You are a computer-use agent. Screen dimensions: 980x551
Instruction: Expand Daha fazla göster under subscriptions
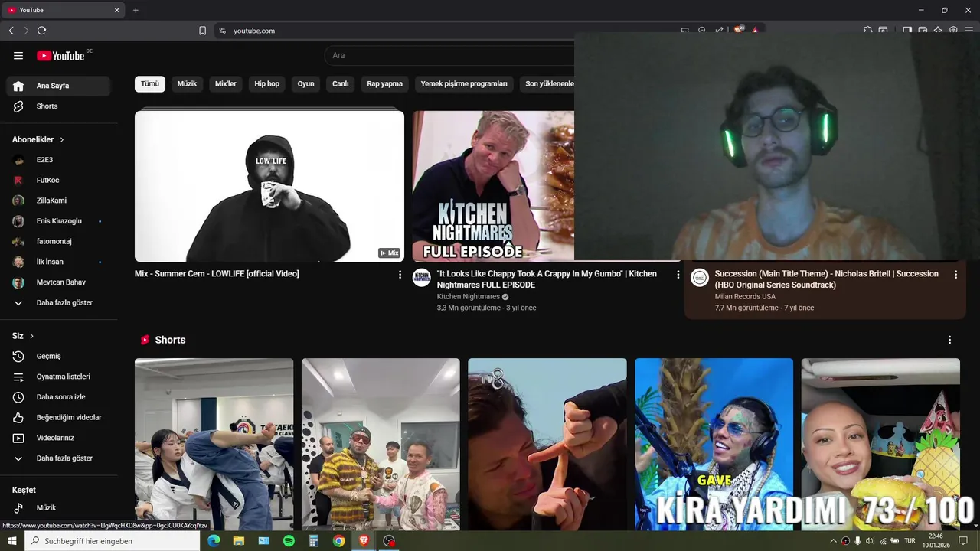(x=58, y=302)
